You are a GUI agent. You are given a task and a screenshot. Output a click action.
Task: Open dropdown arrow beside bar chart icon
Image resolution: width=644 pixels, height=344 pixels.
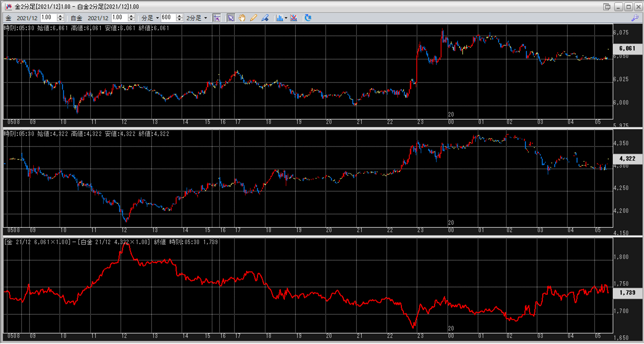tap(286, 18)
